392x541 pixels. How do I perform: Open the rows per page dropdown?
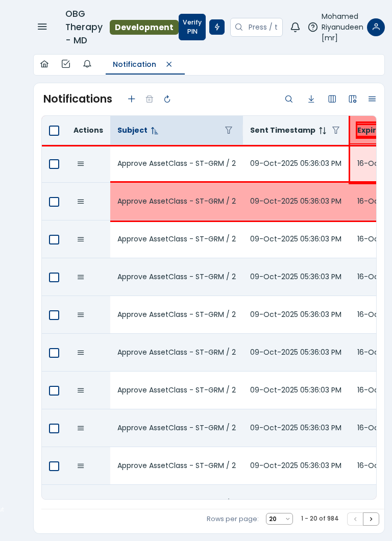(279, 519)
